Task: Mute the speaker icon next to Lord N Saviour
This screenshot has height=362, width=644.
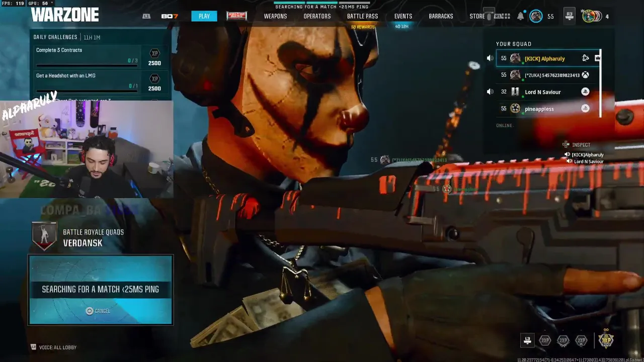Action: (490, 92)
